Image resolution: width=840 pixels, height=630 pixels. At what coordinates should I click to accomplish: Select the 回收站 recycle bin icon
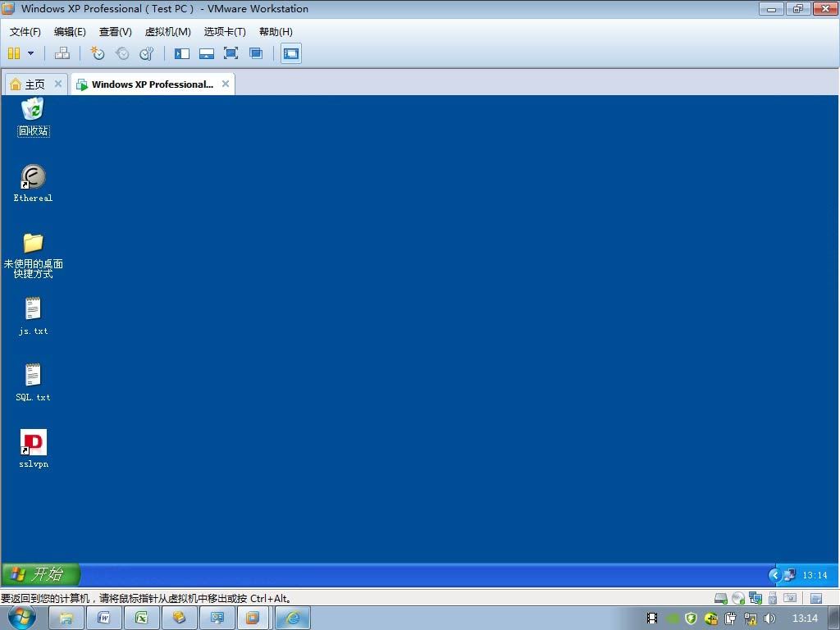pyautogui.click(x=33, y=116)
